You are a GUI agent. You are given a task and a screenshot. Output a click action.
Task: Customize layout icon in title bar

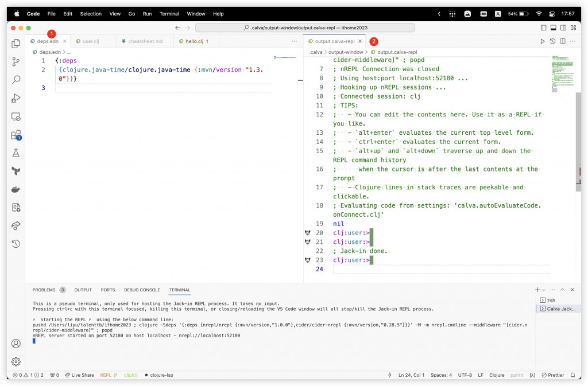tap(573, 28)
